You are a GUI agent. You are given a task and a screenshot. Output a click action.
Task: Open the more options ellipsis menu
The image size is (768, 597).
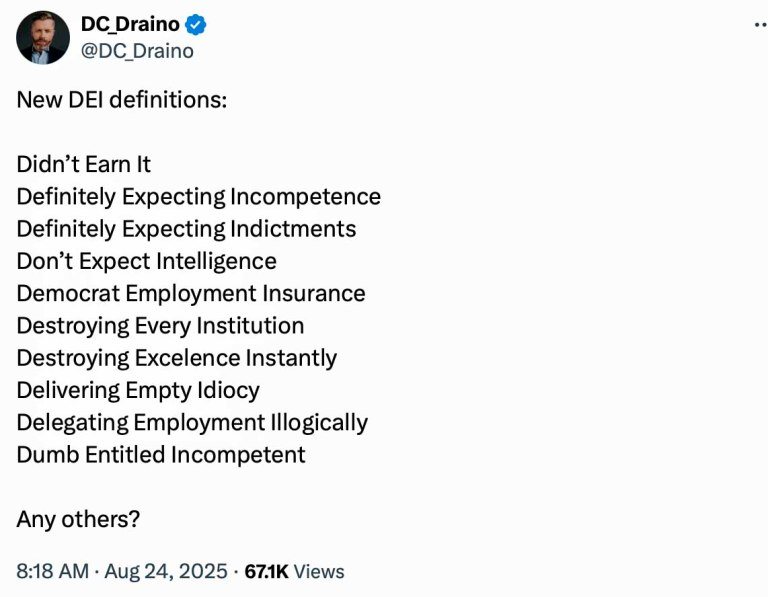click(x=759, y=25)
